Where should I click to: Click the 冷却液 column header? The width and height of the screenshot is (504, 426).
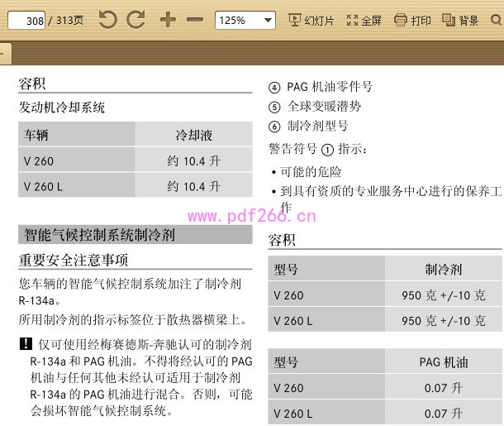tap(193, 135)
